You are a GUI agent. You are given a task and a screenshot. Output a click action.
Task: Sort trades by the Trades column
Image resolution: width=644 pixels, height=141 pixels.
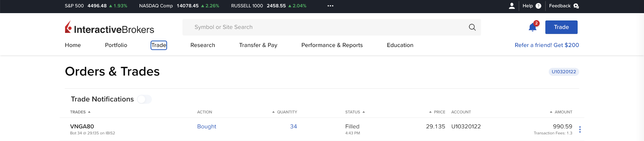click(80, 112)
